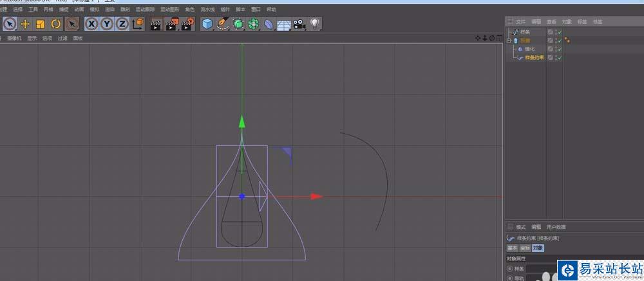Open the 插件 menu
This screenshot has width=644, height=281.
(225, 9)
